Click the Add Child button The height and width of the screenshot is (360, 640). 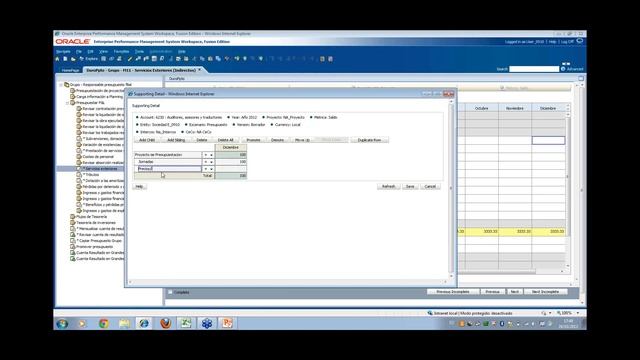(x=147, y=140)
